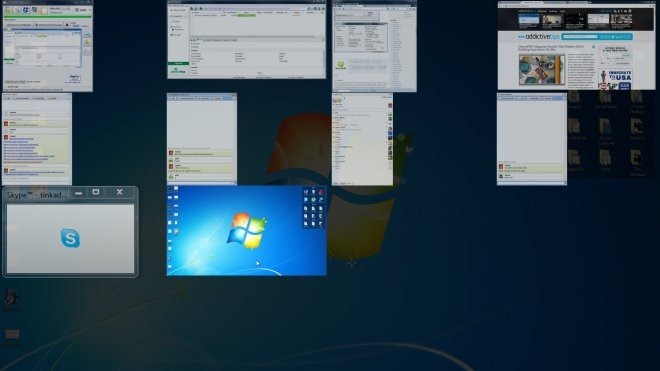This screenshot has width=660, height=371.
Task: Click the Skype logo in the Skype window
Action: (x=70, y=238)
